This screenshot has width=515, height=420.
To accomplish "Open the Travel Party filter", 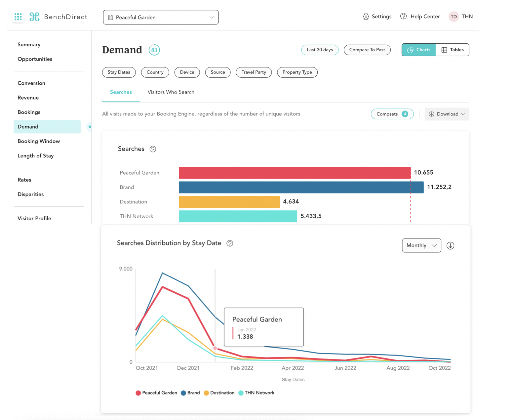I will [254, 72].
